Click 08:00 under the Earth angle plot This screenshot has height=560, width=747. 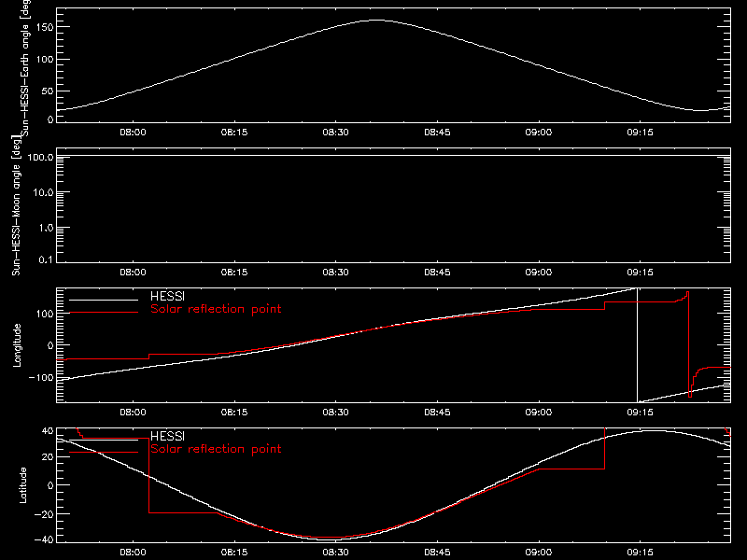133,133
